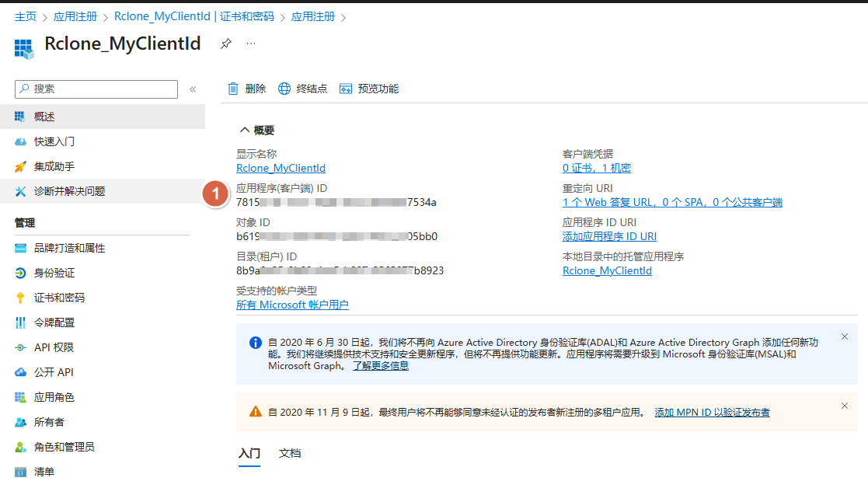
Task: Click the 删除 trash icon in toolbar
Action: 233,89
